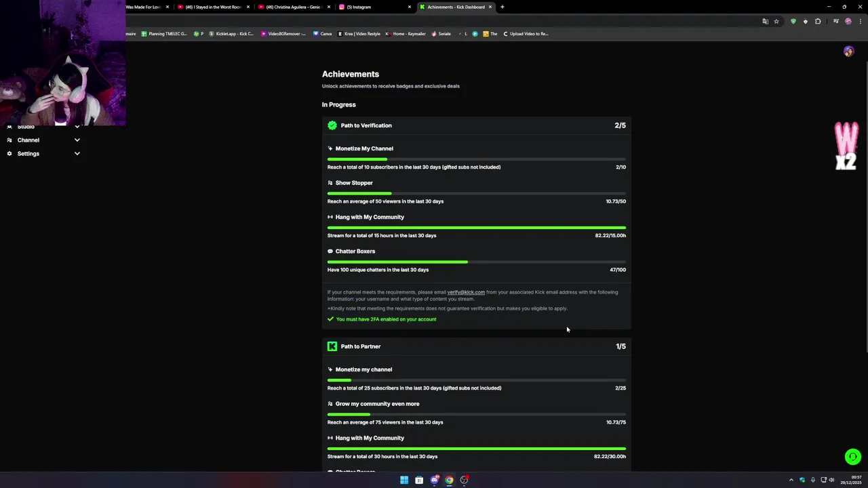
Task: Click the Channel sidebar icon
Action: pyautogui.click(x=9, y=140)
